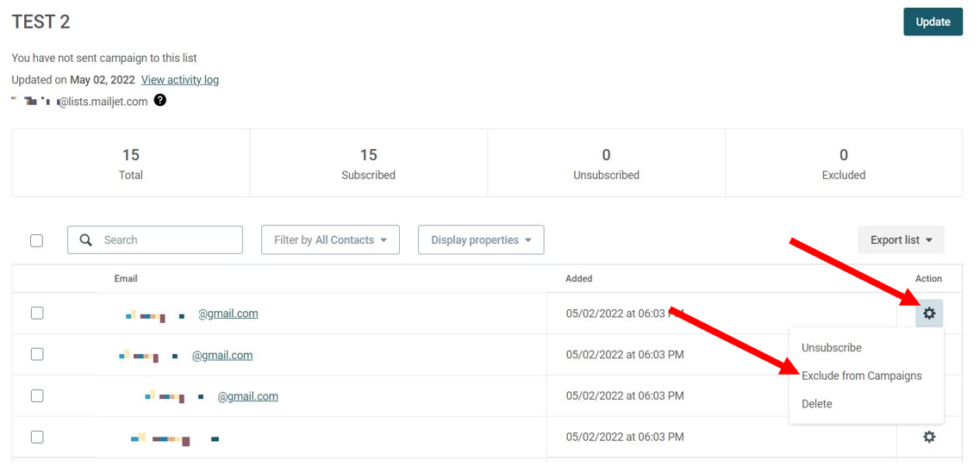Click the Email column header
This screenshot has width=980, height=472.
point(126,278)
